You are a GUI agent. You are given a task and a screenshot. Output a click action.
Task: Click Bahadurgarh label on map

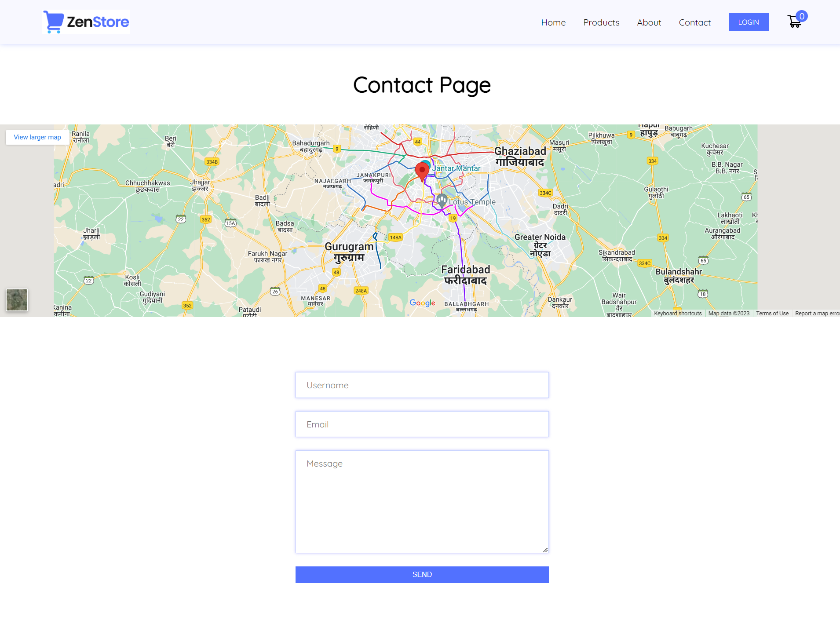pyautogui.click(x=311, y=146)
